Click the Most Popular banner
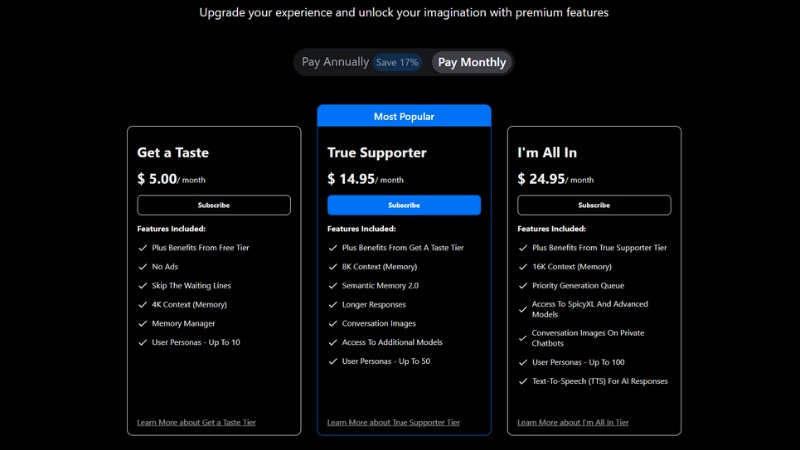The image size is (800, 450). tap(404, 116)
